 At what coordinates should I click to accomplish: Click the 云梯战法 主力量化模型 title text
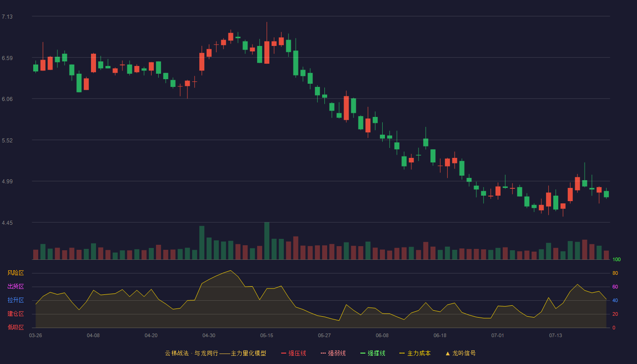click(x=215, y=353)
